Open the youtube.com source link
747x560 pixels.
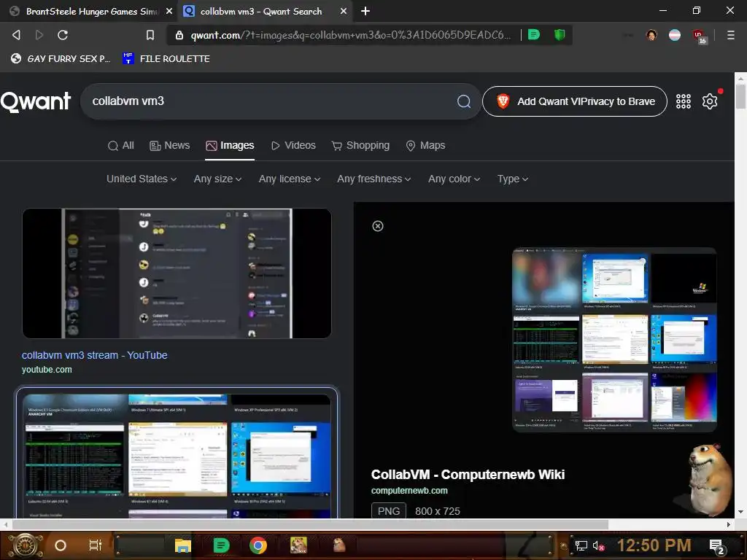pos(47,370)
